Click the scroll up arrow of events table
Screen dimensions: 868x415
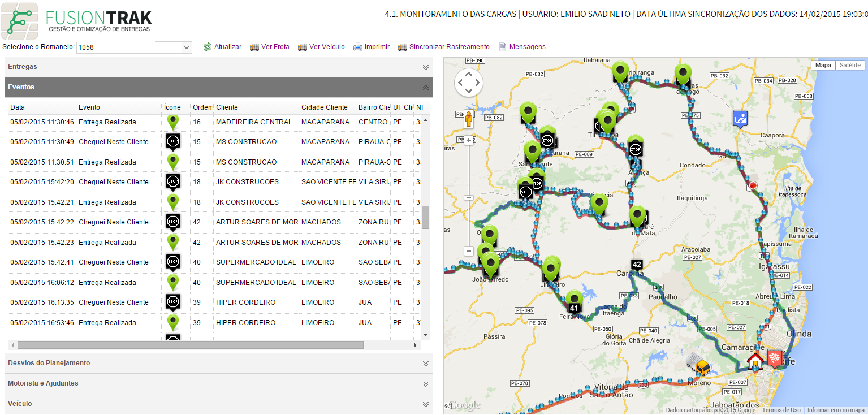(x=425, y=120)
